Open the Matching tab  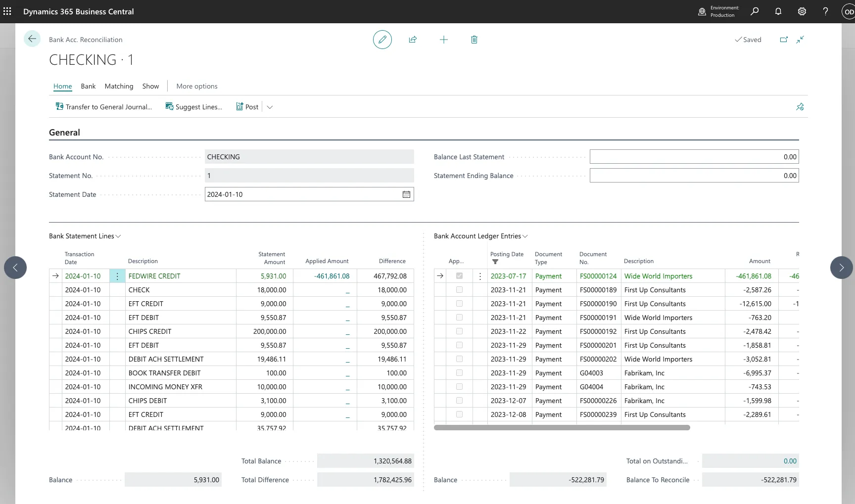(x=119, y=86)
